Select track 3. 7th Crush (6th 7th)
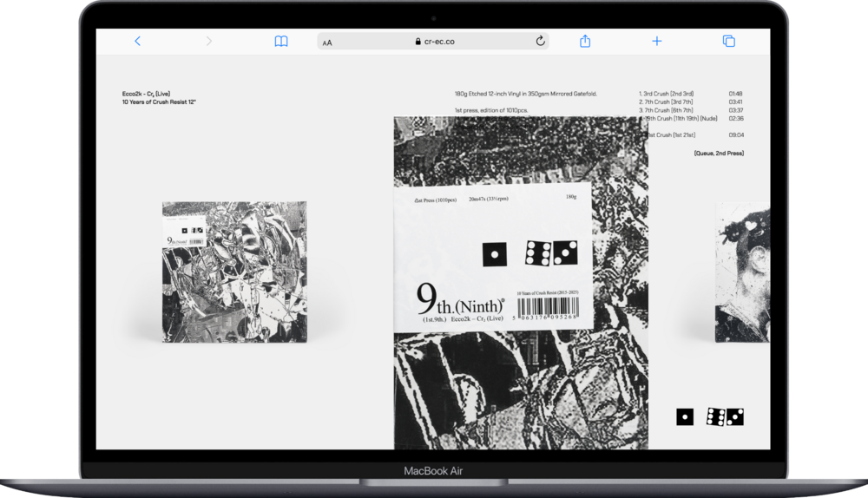Screen dimensions: 868x498 pos(667,111)
